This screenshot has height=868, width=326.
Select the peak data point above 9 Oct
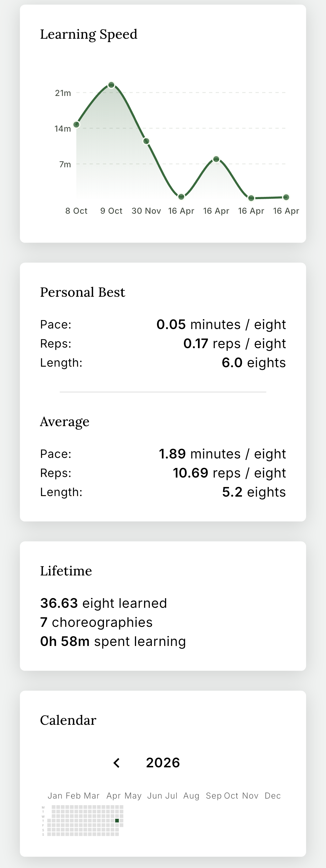[x=111, y=85]
